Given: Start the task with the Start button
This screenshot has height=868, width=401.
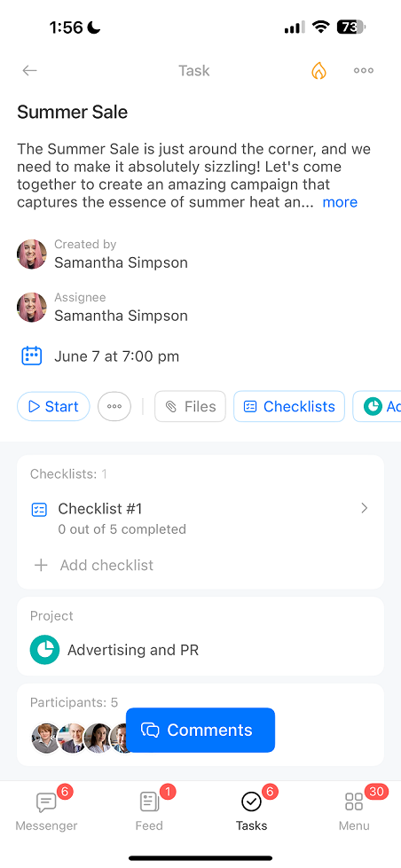Looking at the screenshot, I should [53, 406].
